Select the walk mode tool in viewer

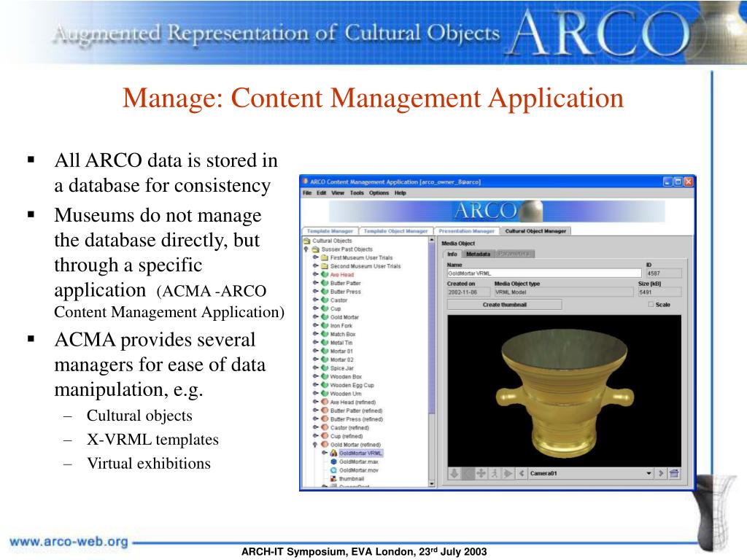(495, 473)
